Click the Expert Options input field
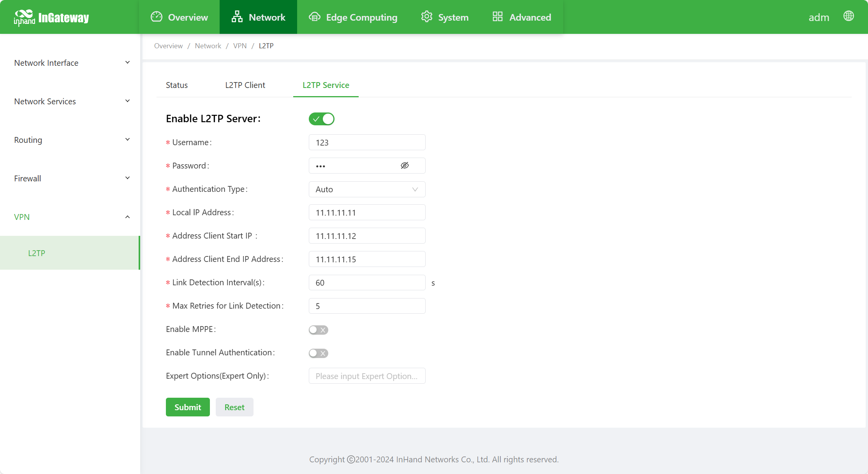868x474 pixels. (x=367, y=376)
